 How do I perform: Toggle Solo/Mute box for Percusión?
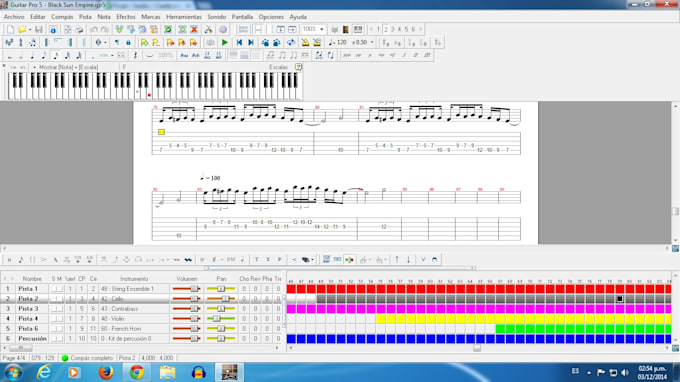[57, 339]
